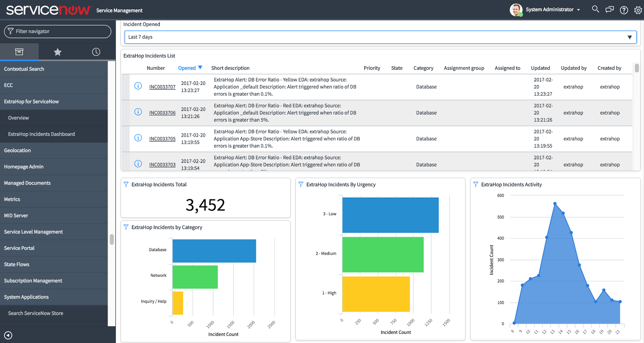The width and height of the screenshot is (644, 343).
Task: Preview incident INC0033706 info icon
Action: coord(138,112)
